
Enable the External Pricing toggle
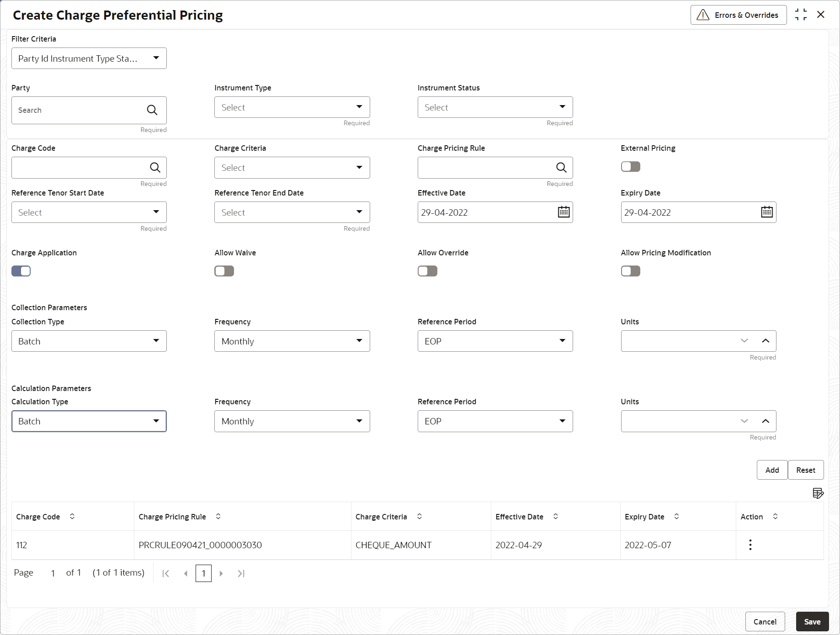[x=630, y=167]
